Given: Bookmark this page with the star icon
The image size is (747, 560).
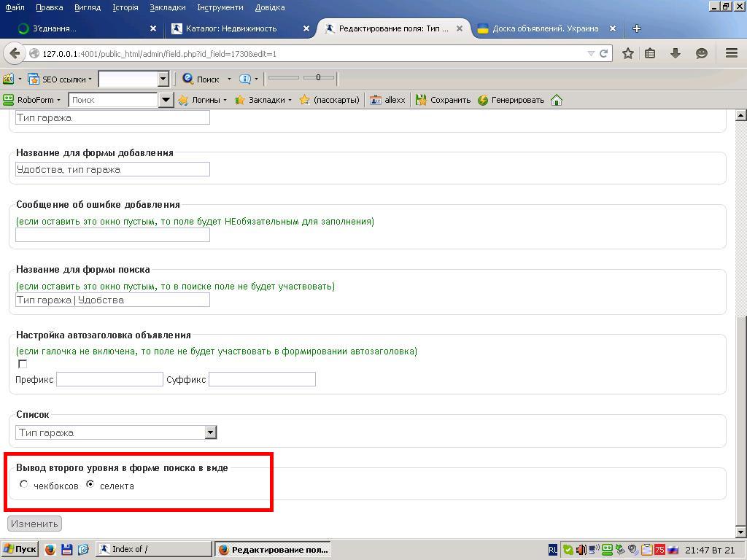Looking at the screenshot, I should point(628,53).
